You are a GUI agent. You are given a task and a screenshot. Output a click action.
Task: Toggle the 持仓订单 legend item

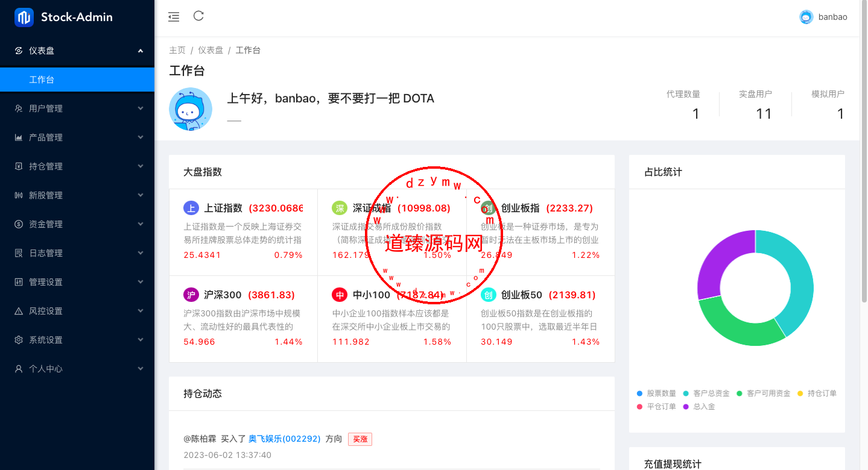[817, 393]
